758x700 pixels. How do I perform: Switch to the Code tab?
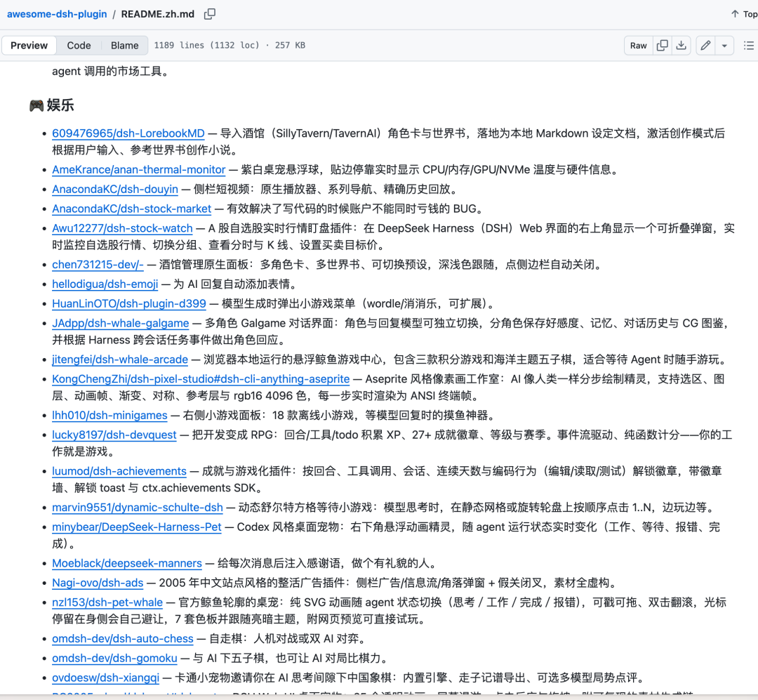click(79, 46)
